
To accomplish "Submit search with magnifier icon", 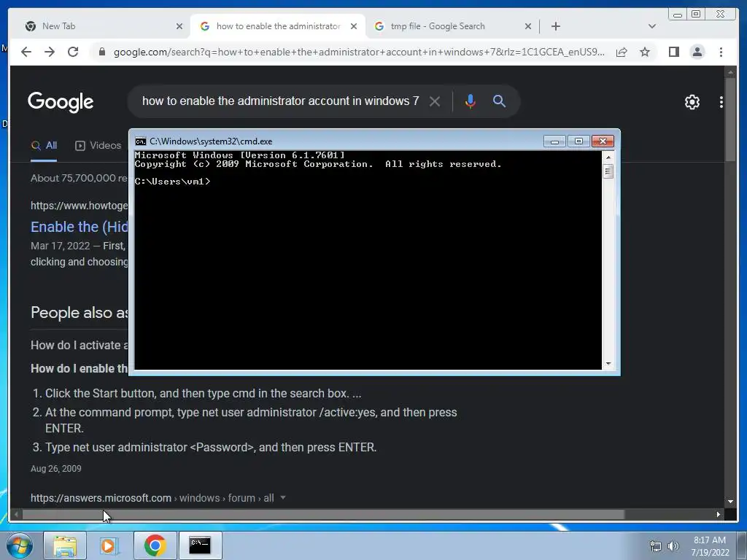I will click(x=499, y=101).
